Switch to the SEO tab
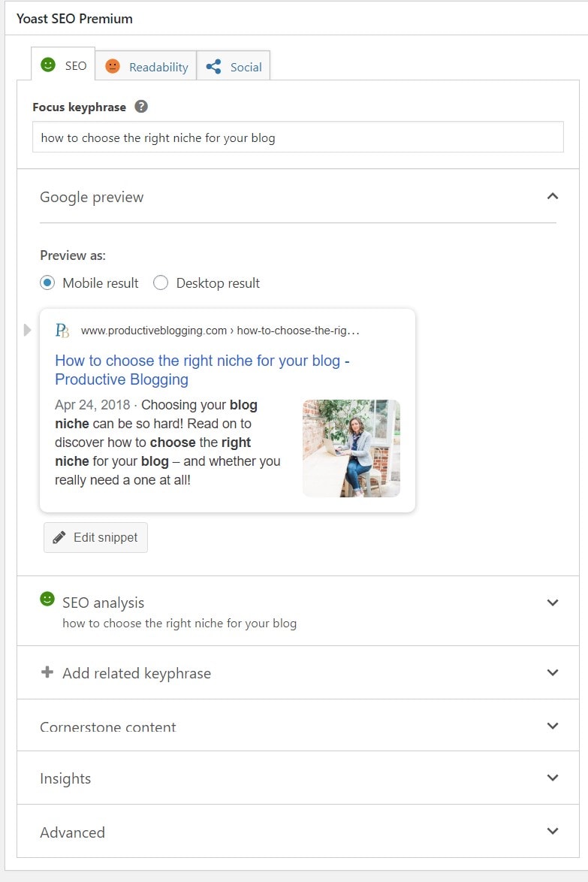588x882 pixels. [x=63, y=64]
